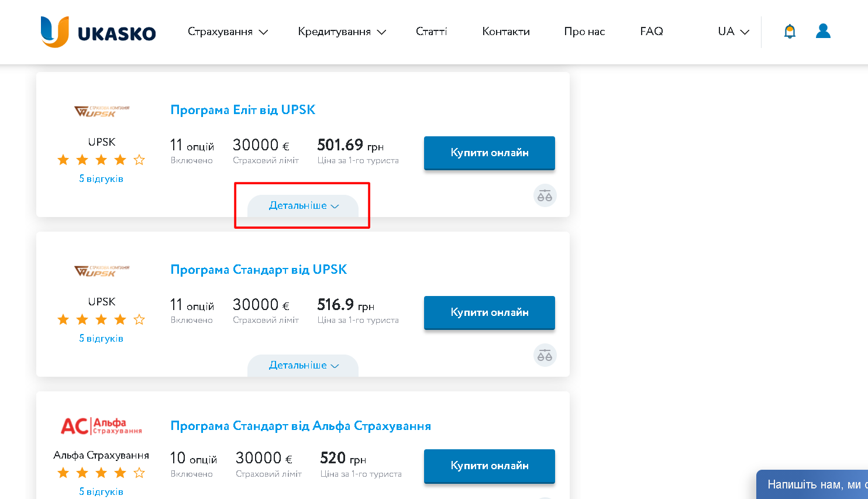Click star rating of Програма Еліт UPSK
This screenshot has height=499, width=868.
[101, 160]
